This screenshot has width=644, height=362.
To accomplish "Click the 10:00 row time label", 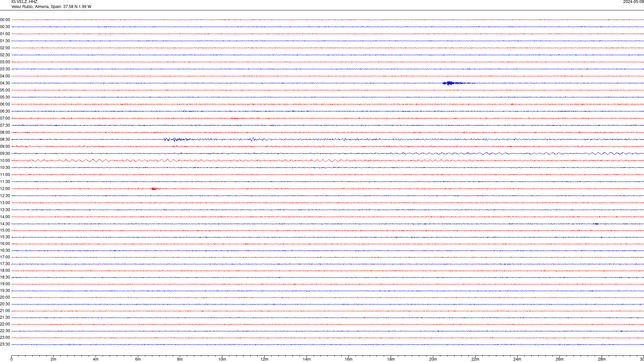I will pos(5,161).
